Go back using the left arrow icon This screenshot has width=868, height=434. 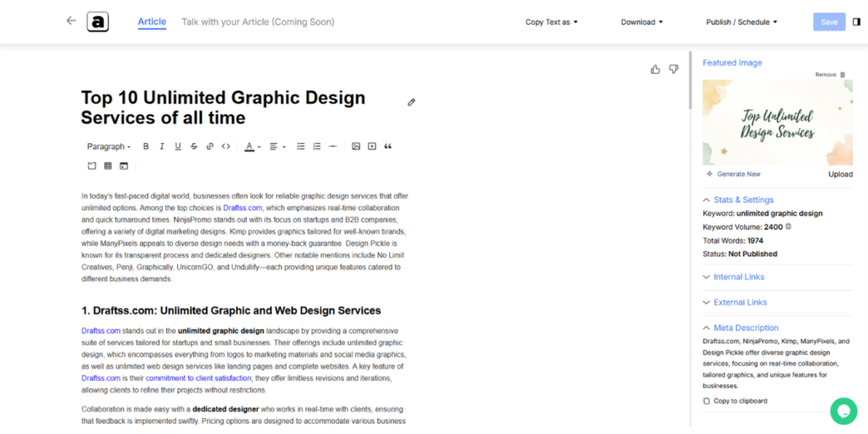[x=71, y=21]
